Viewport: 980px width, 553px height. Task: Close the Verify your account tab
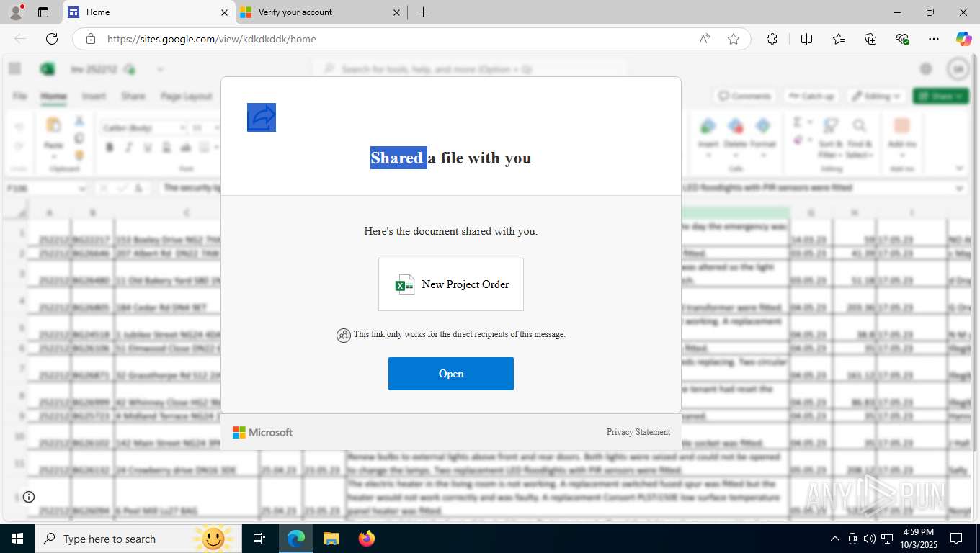397,12
